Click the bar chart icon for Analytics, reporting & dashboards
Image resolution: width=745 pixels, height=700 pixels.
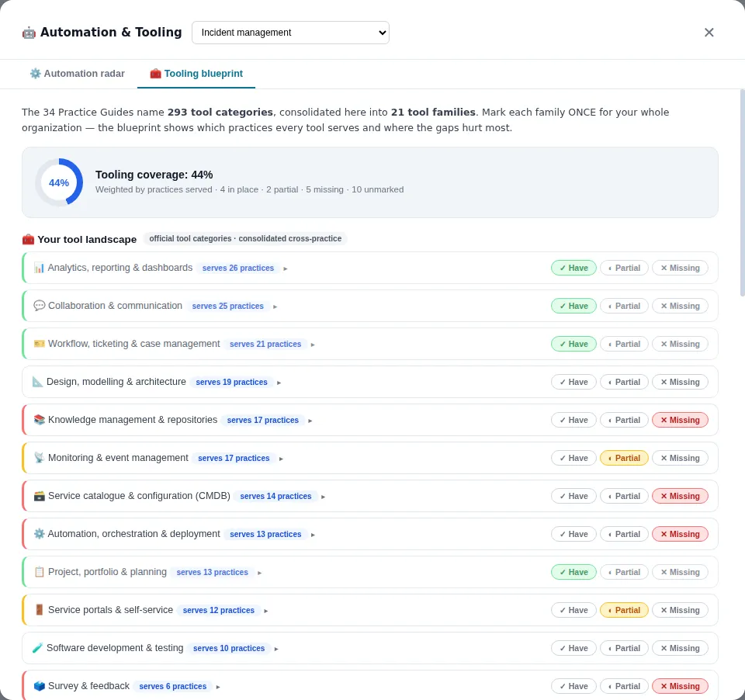[39, 268]
